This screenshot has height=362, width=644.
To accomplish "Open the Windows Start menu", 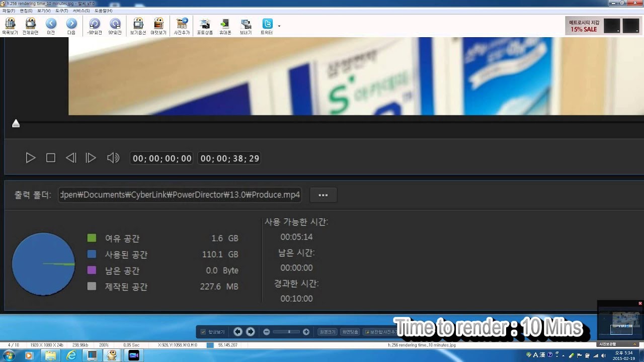I will pos(9,355).
